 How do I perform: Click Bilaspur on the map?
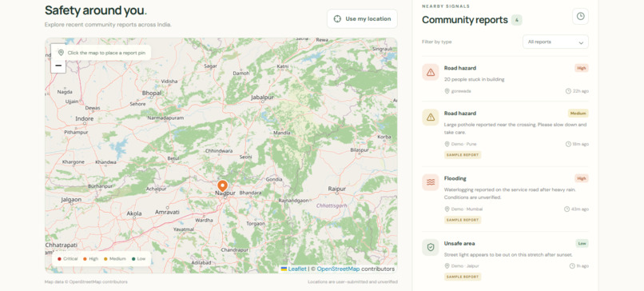coord(360,150)
